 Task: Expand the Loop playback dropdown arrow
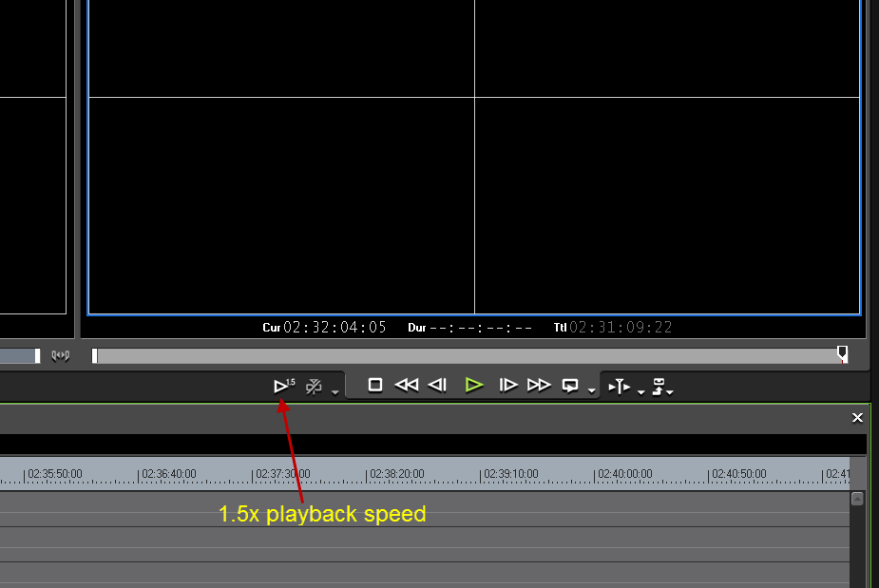[x=591, y=390]
